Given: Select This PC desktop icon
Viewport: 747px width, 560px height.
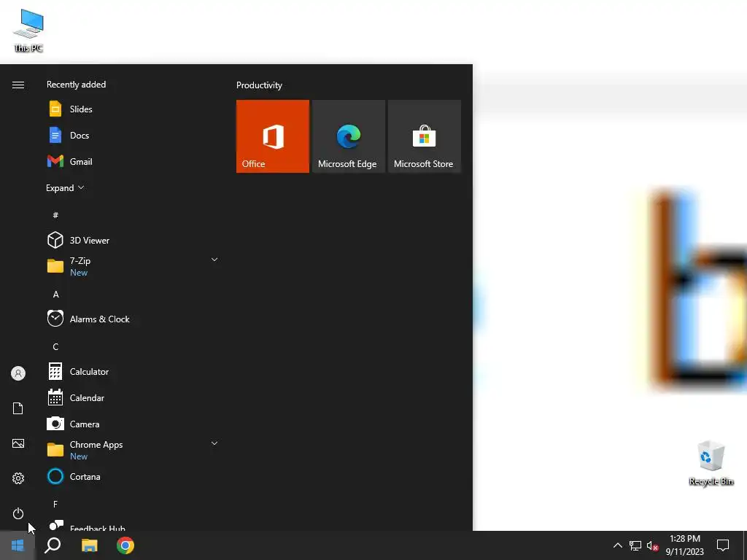Looking at the screenshot, I should [x=28, y=31].
